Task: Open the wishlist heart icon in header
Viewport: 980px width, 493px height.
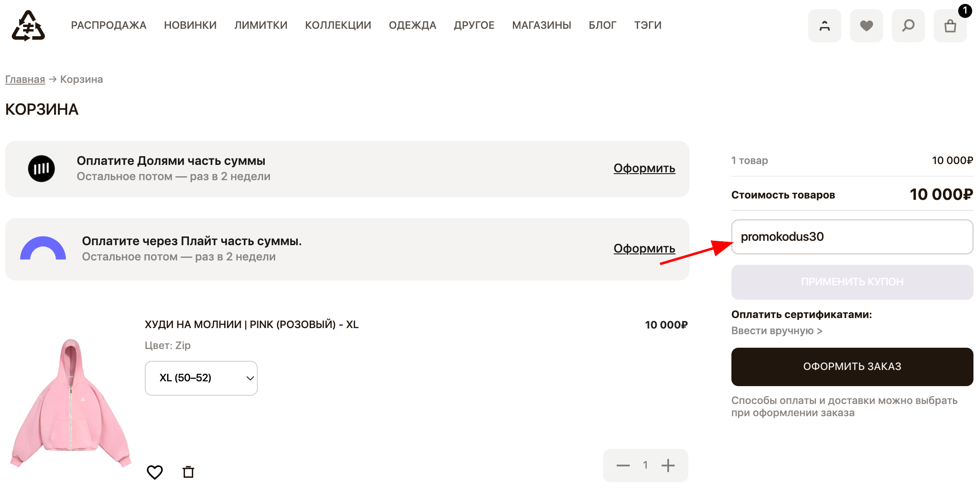Action: [866, 25]
